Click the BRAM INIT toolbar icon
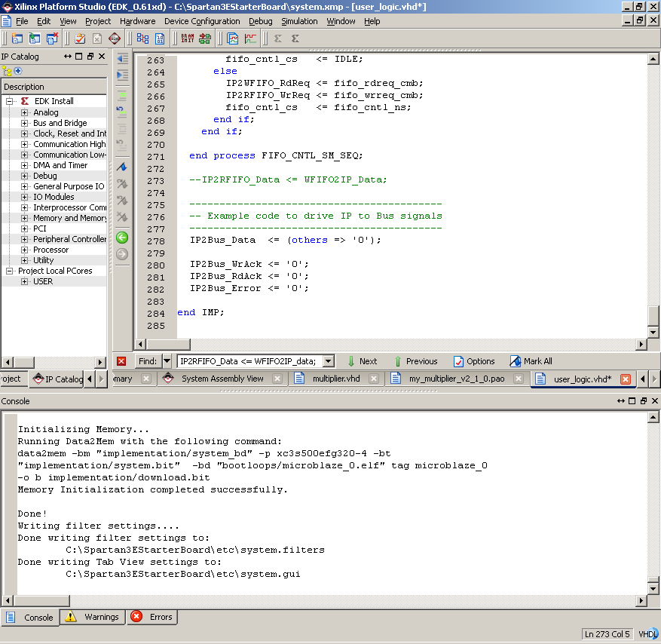 (x=188, y=38)
